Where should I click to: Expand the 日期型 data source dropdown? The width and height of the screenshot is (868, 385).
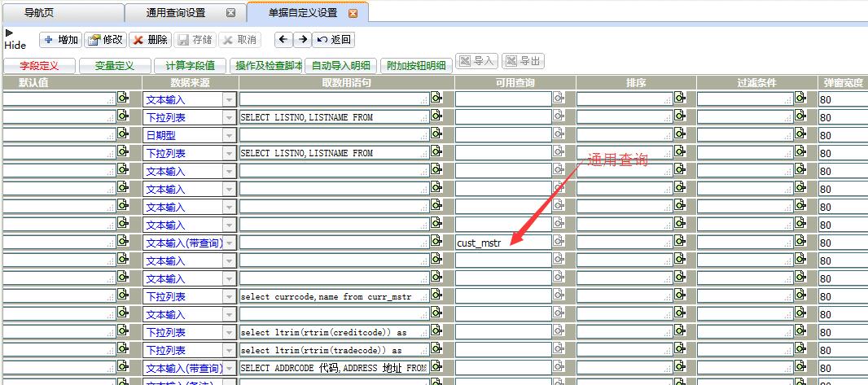229,136
